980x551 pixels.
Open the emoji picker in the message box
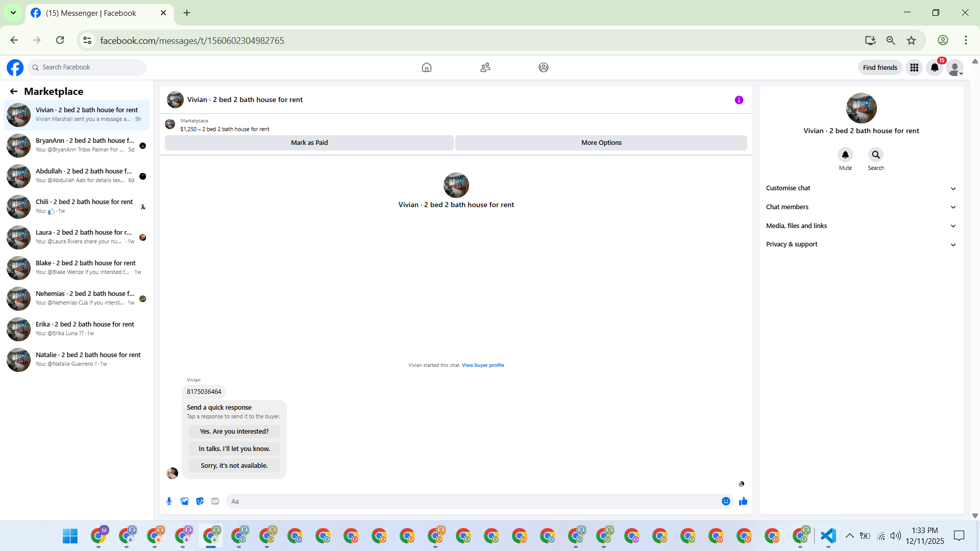[725, 502]
